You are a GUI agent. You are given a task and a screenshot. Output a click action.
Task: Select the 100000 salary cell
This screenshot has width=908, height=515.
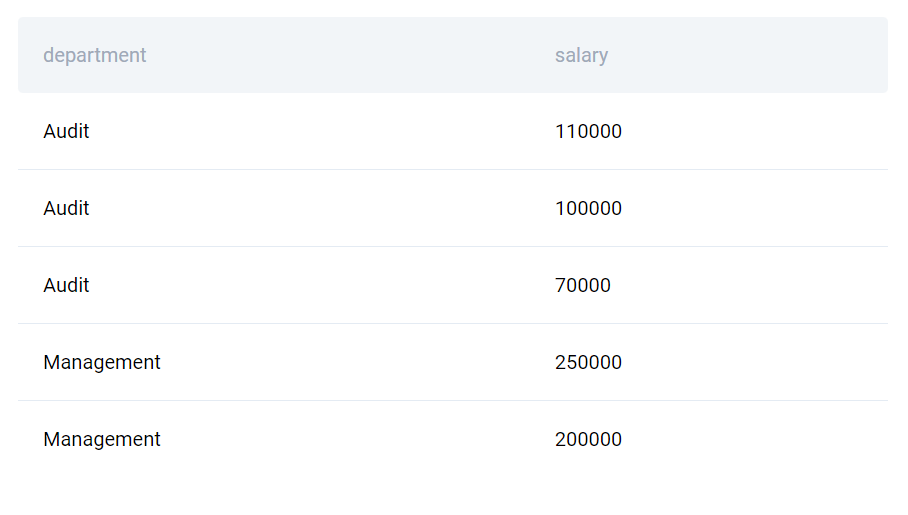point(588,209)
